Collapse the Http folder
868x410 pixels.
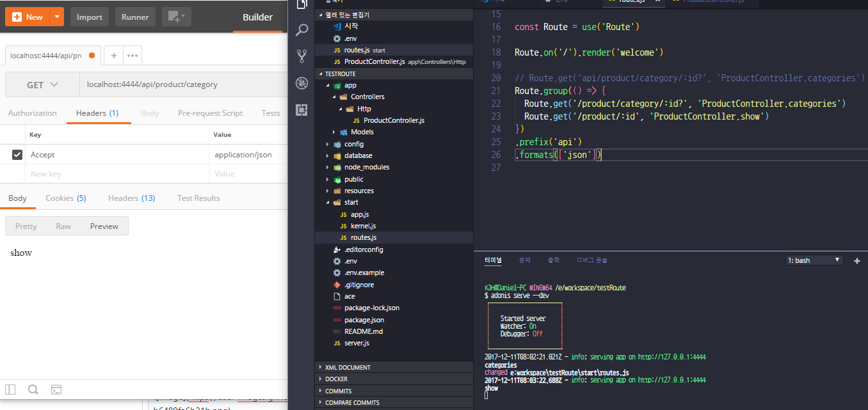pos(341,109)
